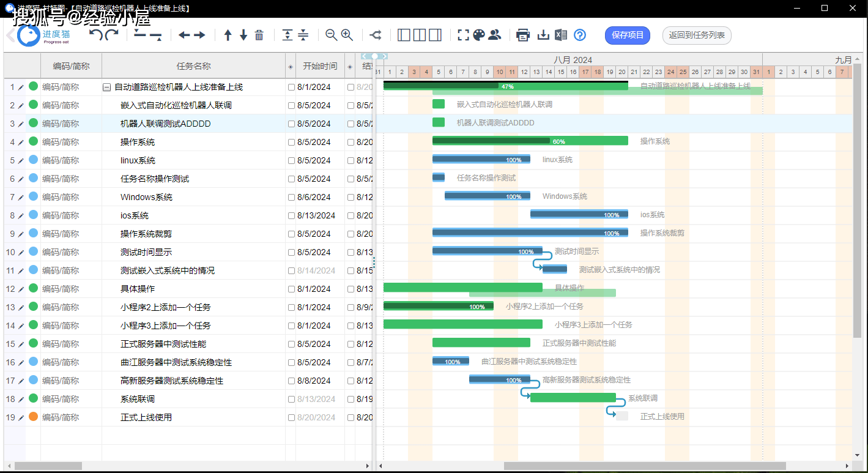868x473 pixels.
Task: Switch to split table and chart layout
Action: pyautogui.click(x=420, y=35)
